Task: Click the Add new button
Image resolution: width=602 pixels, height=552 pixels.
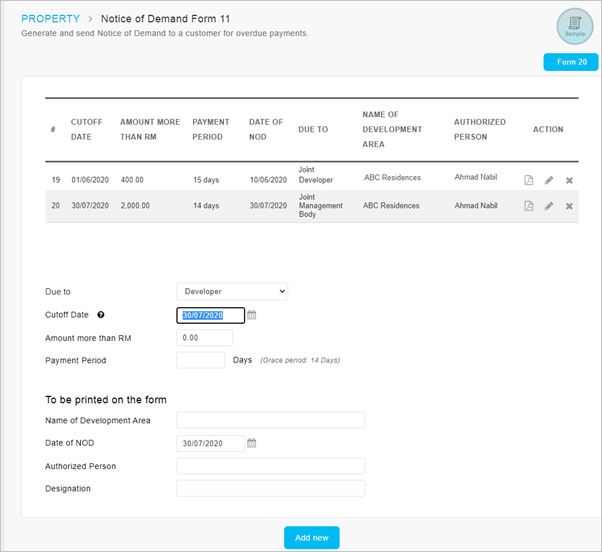Action: 312,537
